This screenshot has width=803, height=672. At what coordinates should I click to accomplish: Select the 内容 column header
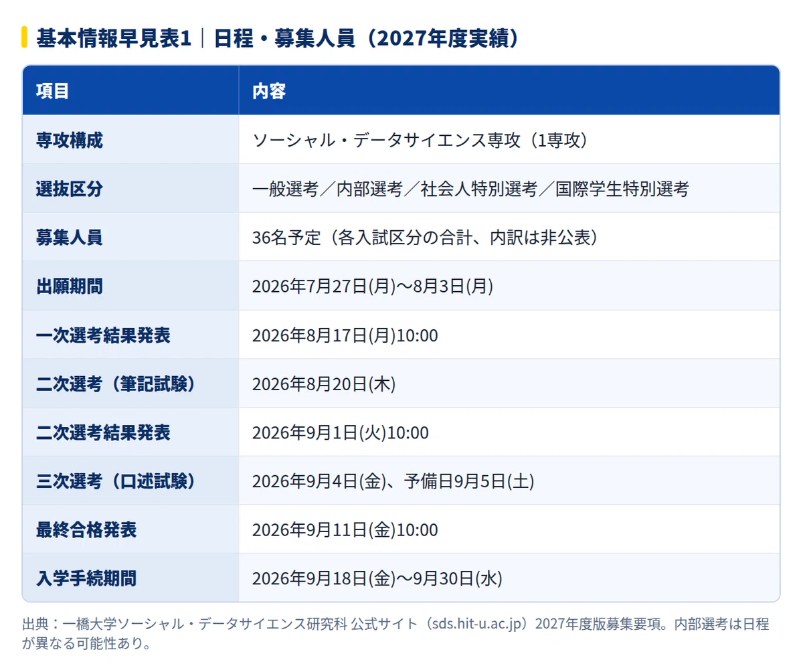pos(509,90)
